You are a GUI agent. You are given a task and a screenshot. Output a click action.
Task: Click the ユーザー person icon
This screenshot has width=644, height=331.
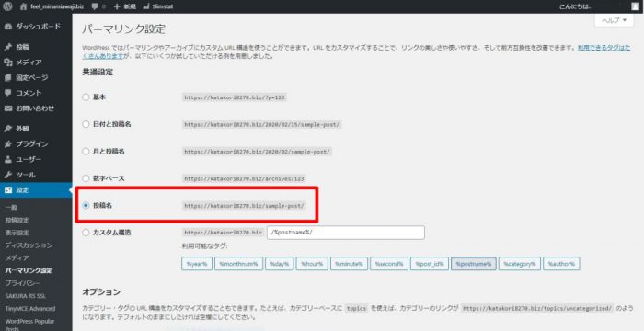pyautogui.click(x=7, y=159)
